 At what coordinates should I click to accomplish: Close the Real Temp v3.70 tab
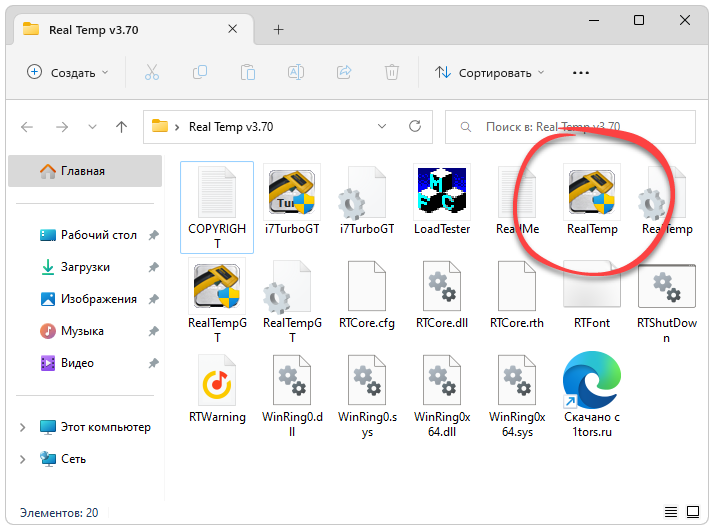[233, 29]
